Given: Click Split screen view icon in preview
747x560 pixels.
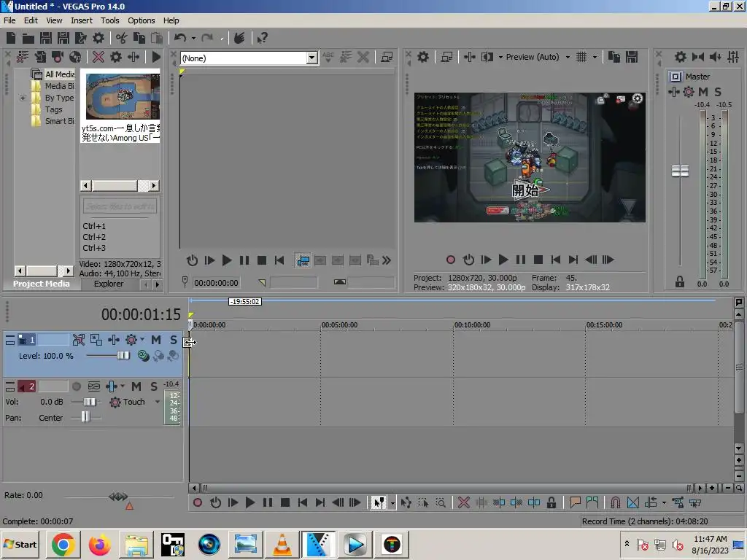Looking at the screenshot, I should coord(487,57).
